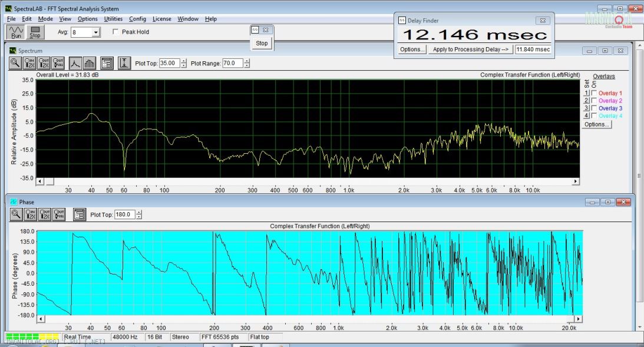Open Phase plot settings dialog icon

pyautogui.click(x=80, y=214)
